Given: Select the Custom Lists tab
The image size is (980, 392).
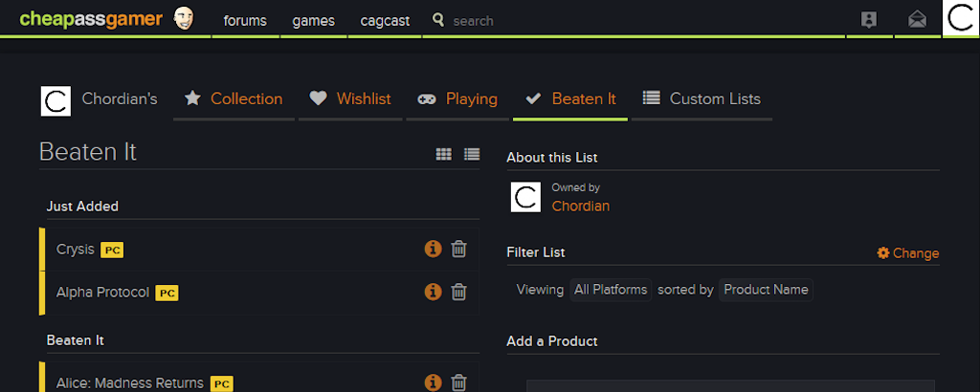Looking at the screenshot, I should click(702, 98).
